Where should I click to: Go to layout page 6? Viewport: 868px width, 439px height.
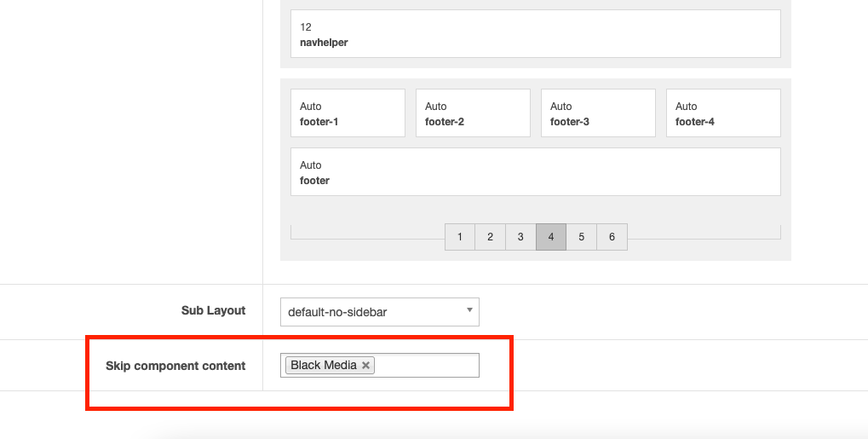click(x=612, y=237)
